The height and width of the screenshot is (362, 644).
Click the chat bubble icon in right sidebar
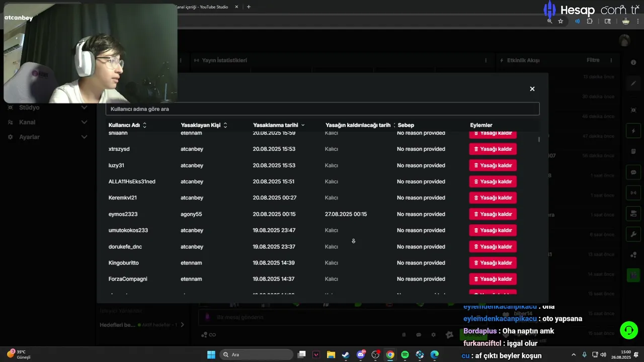point(633,172)
